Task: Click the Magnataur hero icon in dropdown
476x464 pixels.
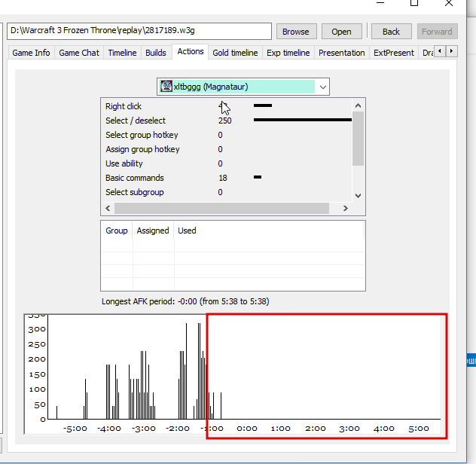Action: (x=166, y=87)
